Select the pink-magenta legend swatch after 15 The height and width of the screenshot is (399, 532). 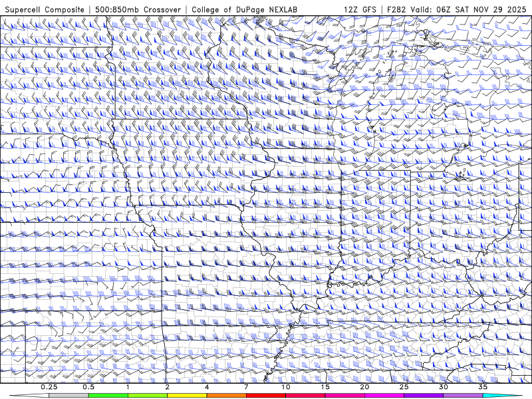tap(344, 396)
